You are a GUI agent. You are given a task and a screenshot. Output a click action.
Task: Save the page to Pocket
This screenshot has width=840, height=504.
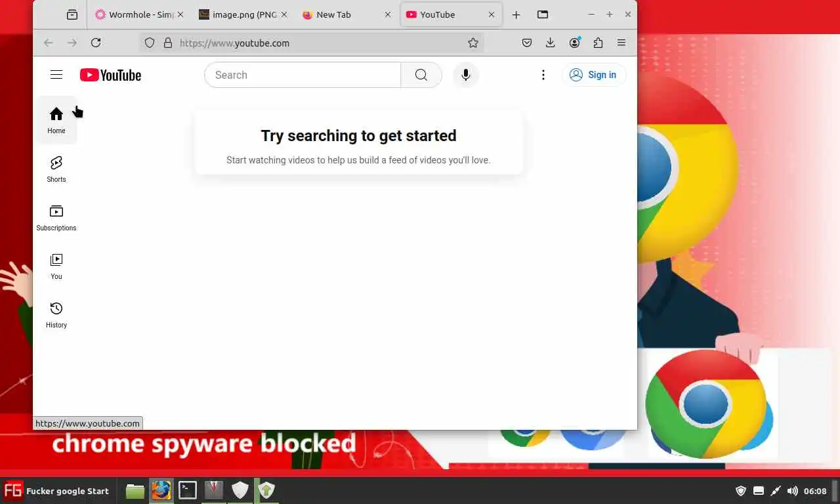[x=527, y=43]
